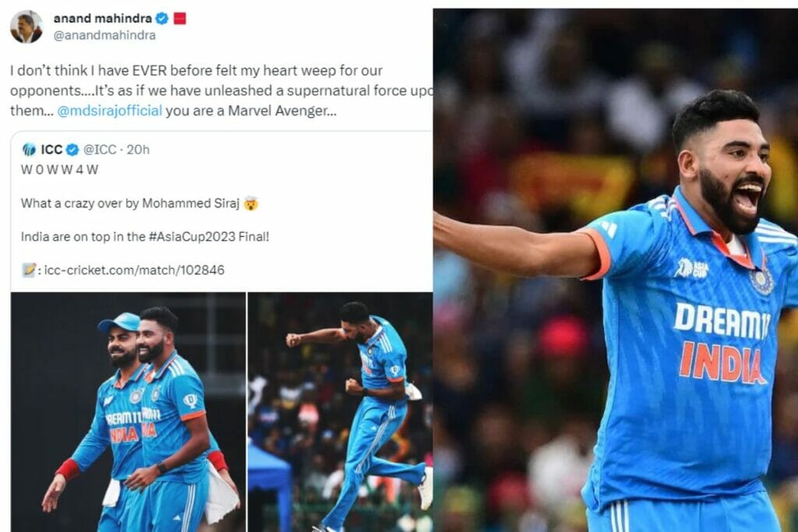798x532 pixels.
Task: Click the blue verified badge beside anand mahindra
Action: point(162,19)
